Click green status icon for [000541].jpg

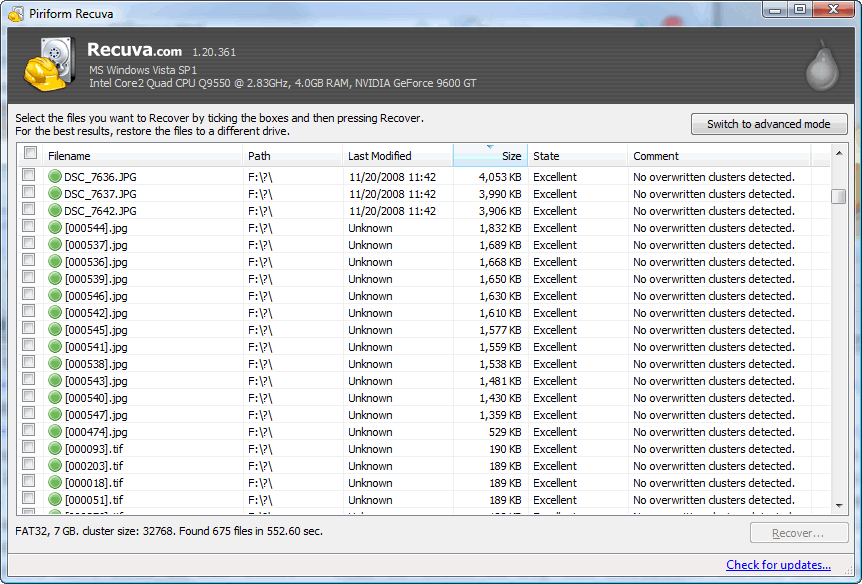click(54, 347)
